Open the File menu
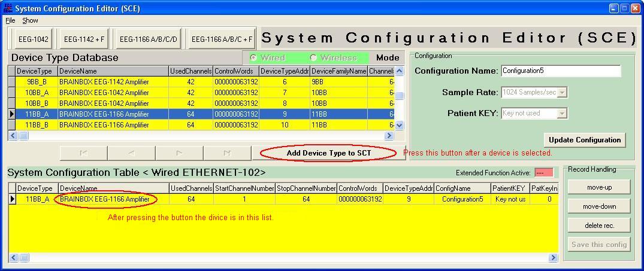Screen dimensions: 644x271 [x=10, y=20]
